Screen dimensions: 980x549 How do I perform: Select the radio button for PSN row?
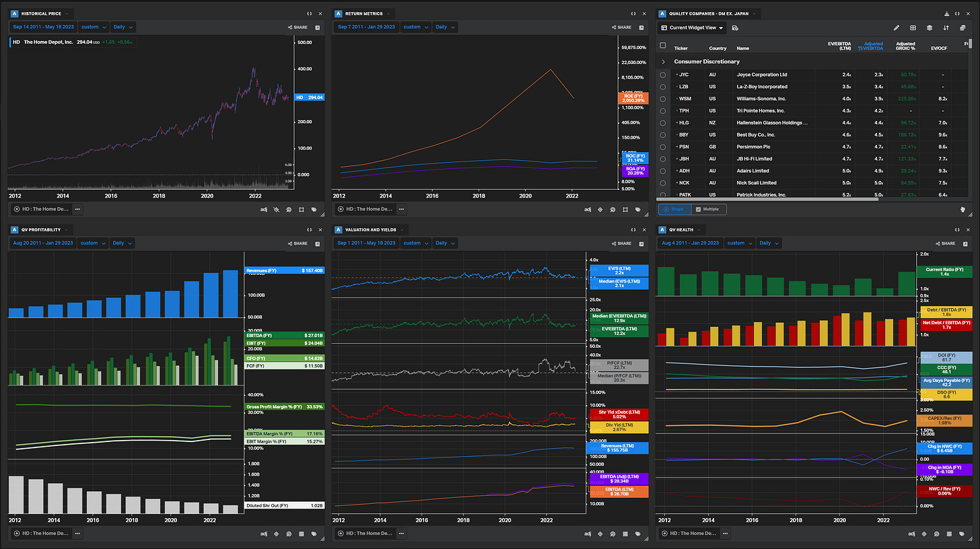tap(663, 147)
